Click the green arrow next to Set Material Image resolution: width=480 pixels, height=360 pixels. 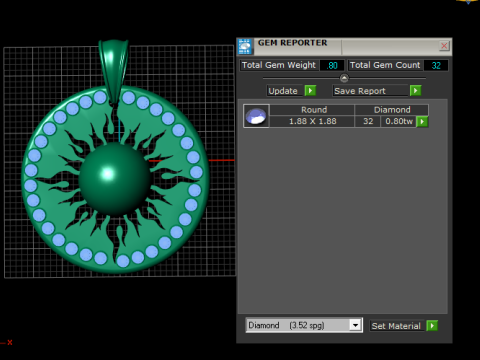[x=432, y=326]
